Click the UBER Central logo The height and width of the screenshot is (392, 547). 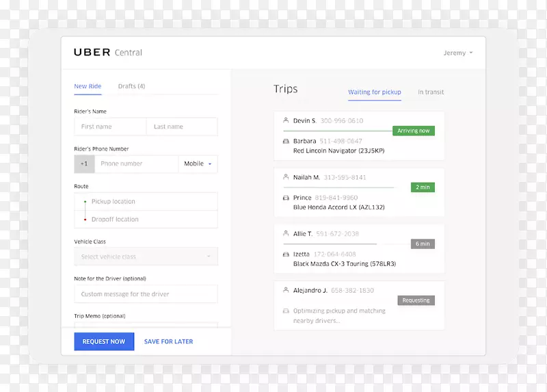point(108,53)
